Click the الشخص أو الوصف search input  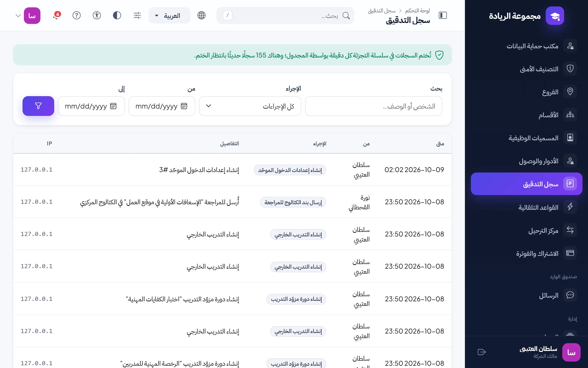(x=373, y=106)
